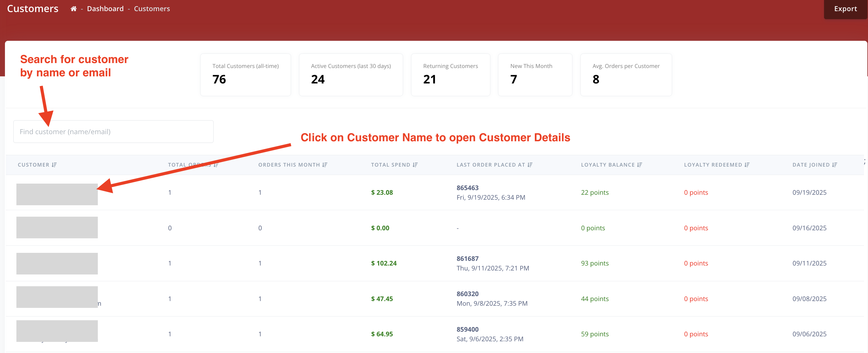868x353 pixels.
Task: Sort by Customer column icon
Action: 54,164
